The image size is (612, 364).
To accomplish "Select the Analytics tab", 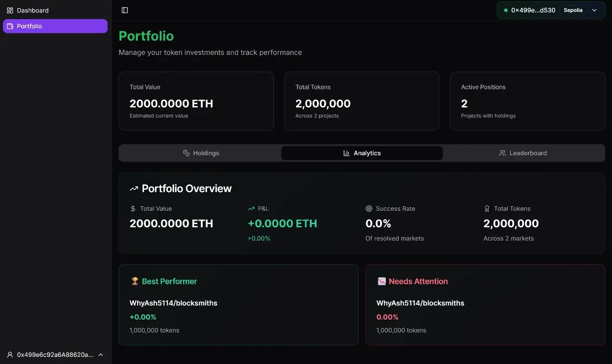I will pos(362,153).
